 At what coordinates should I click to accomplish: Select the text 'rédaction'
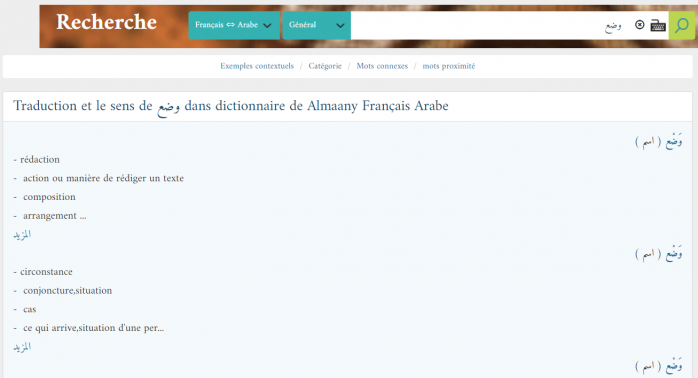click(x=40, y=159)
